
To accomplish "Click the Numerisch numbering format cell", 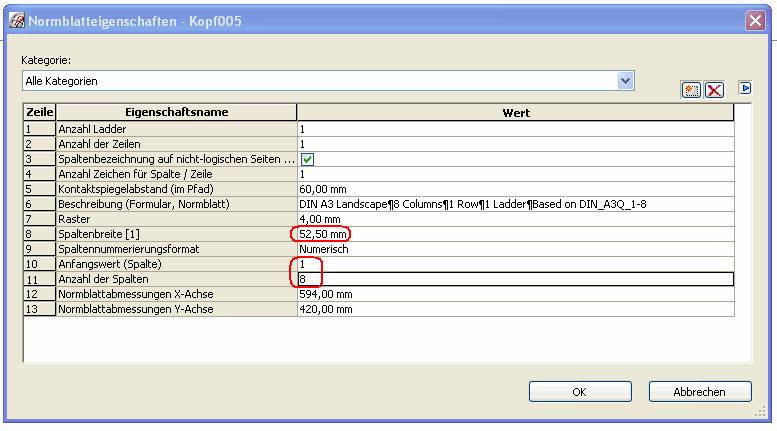I will [515, 249].
